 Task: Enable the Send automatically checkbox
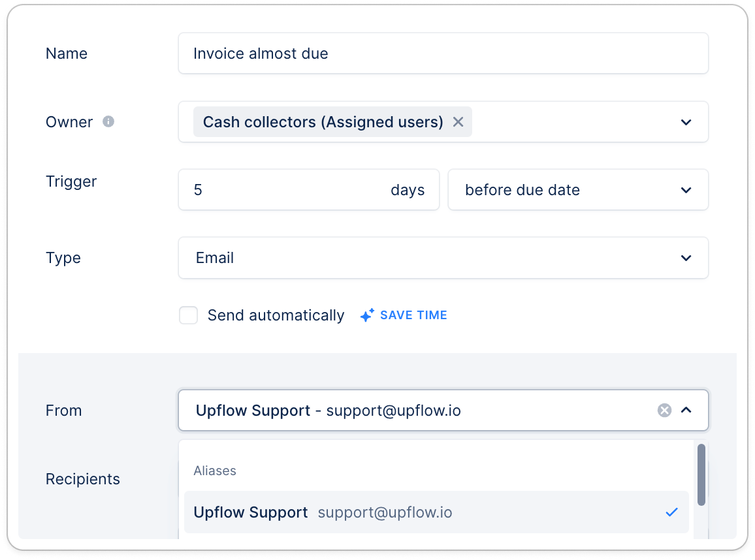tap(188, 316)
